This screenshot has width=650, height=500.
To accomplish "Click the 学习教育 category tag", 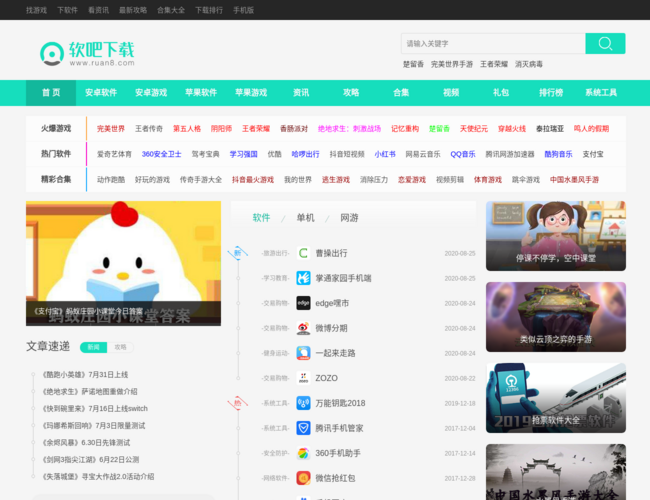I will [275, 278].
